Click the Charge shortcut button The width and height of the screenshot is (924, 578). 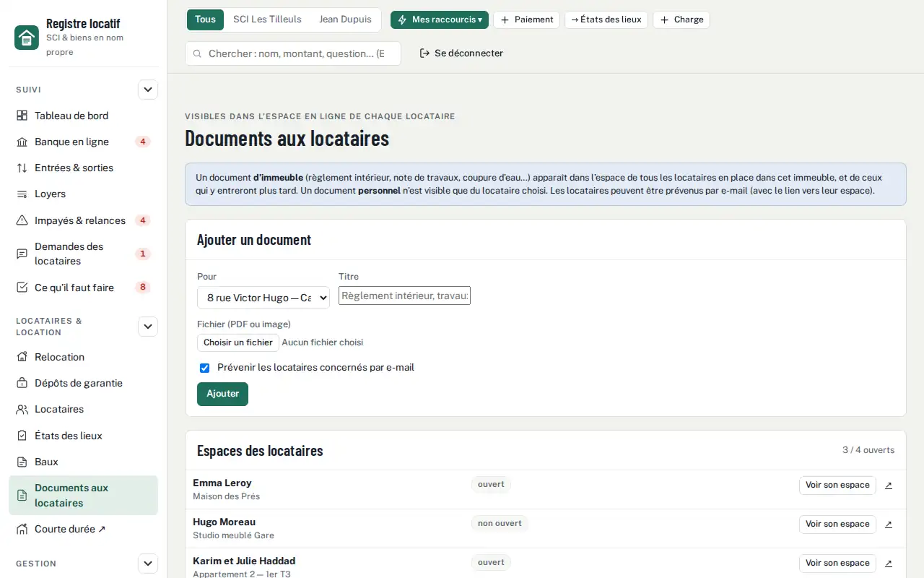click(x=681, y=20)
